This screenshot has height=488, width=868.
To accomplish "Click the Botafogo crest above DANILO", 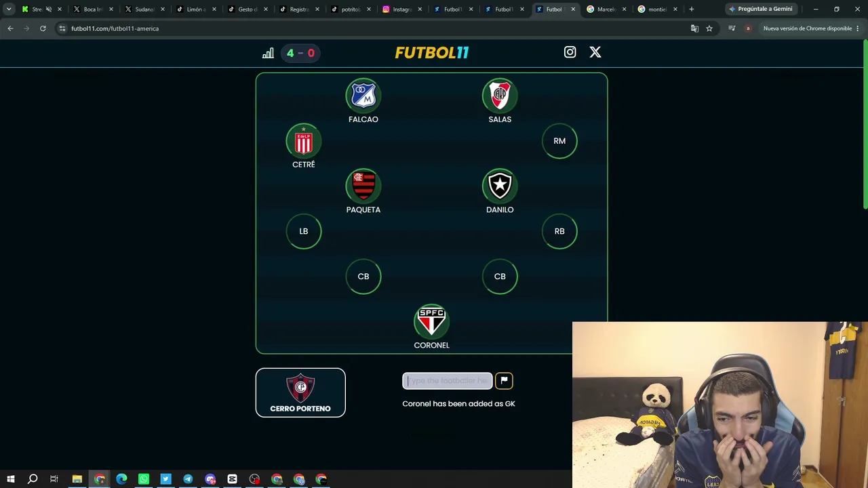I will pos(500,186).
